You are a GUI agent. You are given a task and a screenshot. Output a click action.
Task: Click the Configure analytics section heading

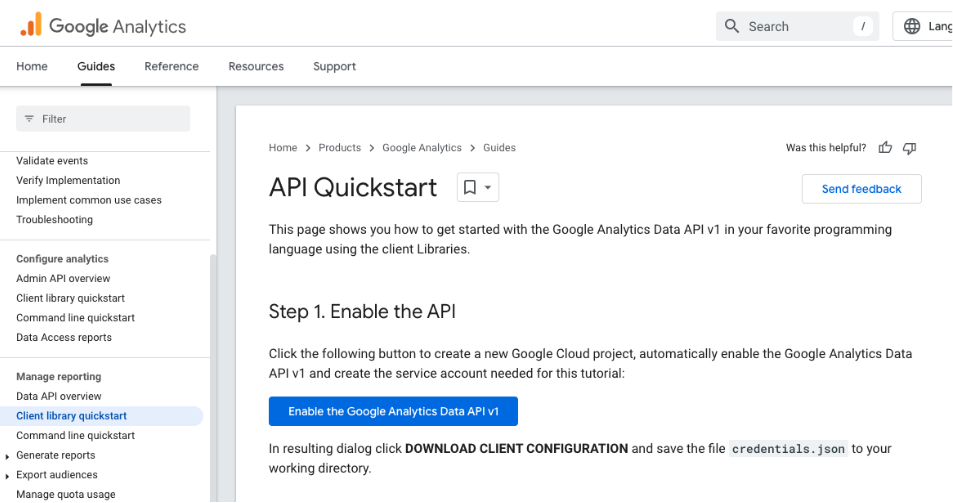pos(62,259)
